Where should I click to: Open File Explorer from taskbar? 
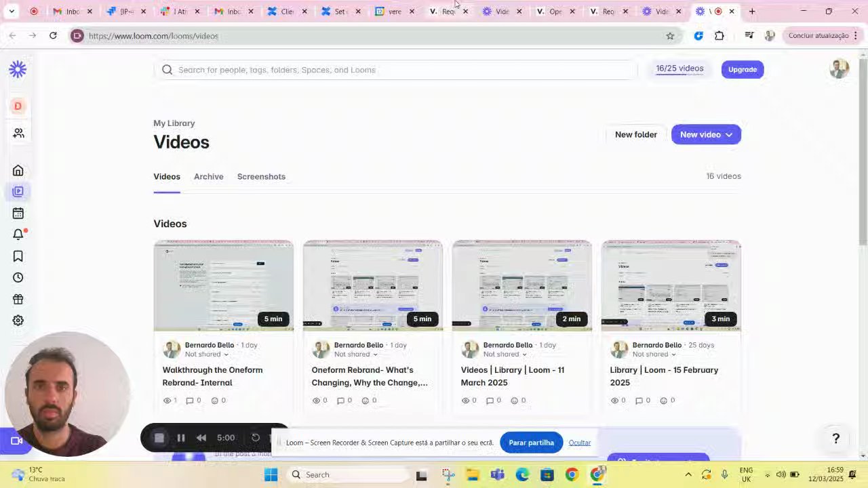pos(472,474)
